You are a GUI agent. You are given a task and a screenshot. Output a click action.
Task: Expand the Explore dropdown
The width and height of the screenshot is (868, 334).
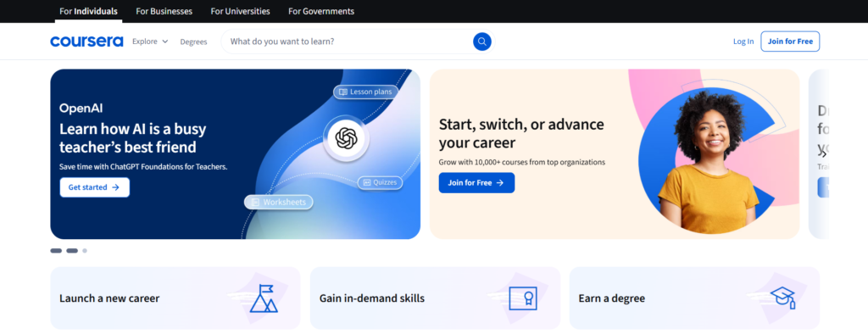point(150,42)
